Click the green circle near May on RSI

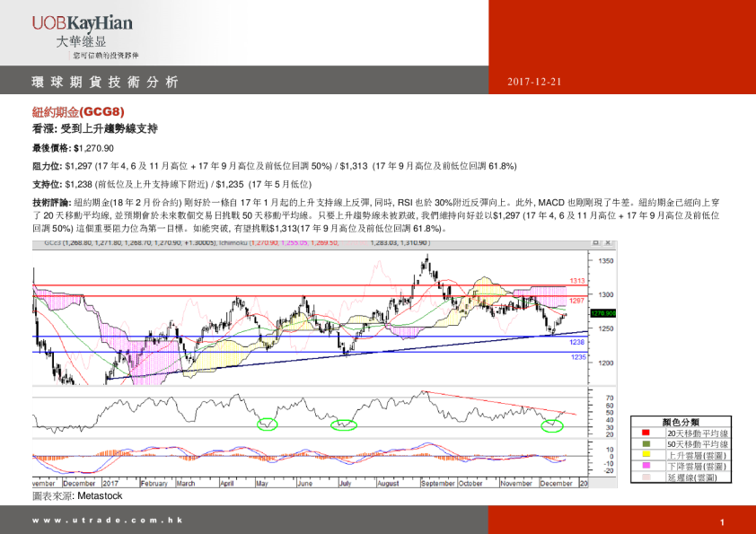267,424
